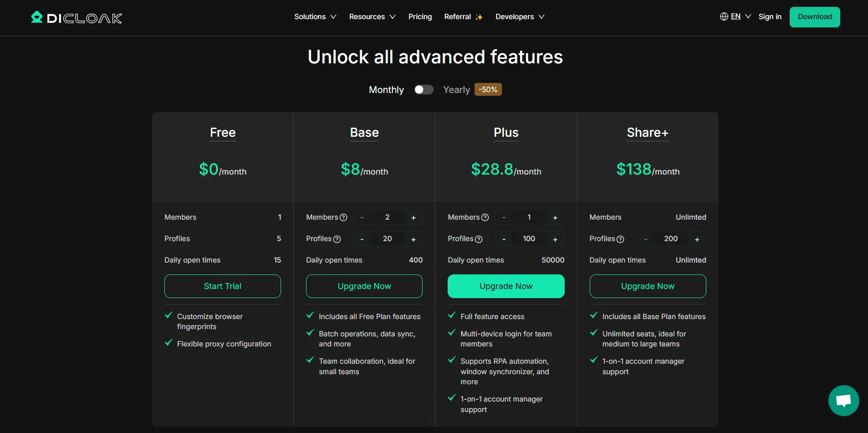Click Start Trial on the Free plan
Image resolution: width=868 pixels, height=433 pixels.
(223, 286)
